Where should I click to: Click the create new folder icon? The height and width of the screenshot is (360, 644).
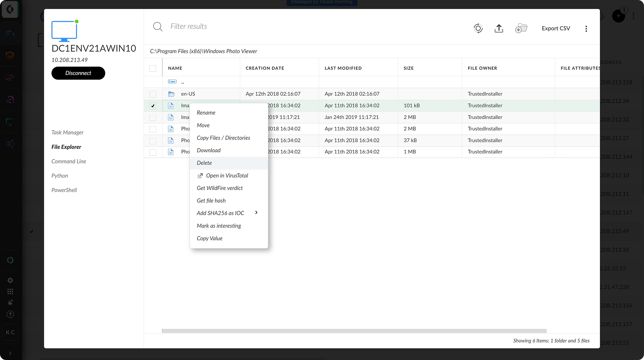521,28
